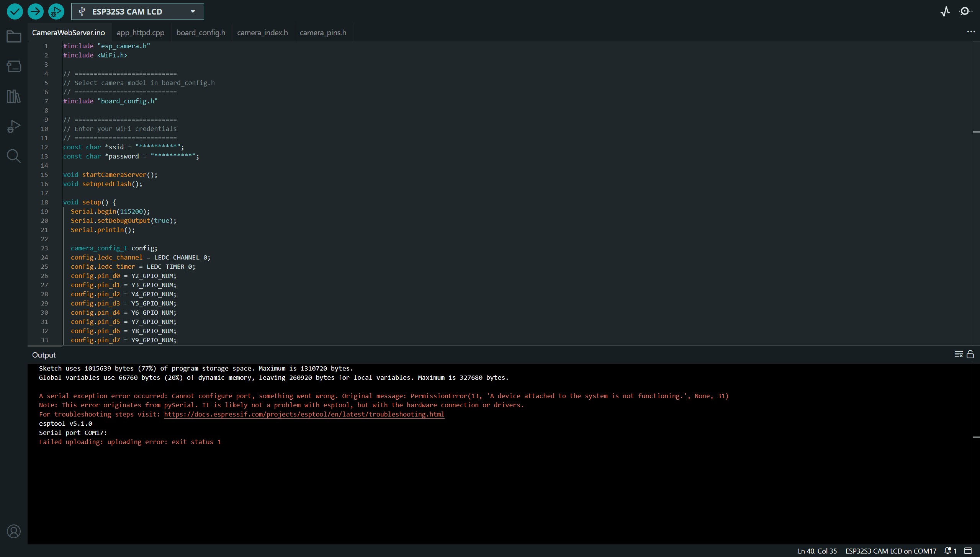The width and height of the screenshot is (980, 557).
Task: Open the Sketchbook sidebar panel
Action: pyautogui.click(x=13, y=36)
